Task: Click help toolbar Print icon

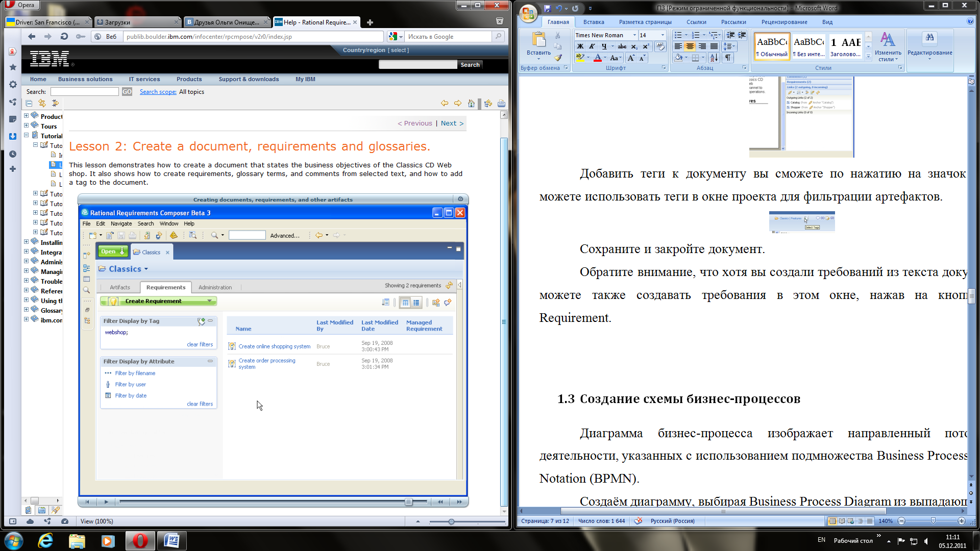Action: (x=501, y=104)
